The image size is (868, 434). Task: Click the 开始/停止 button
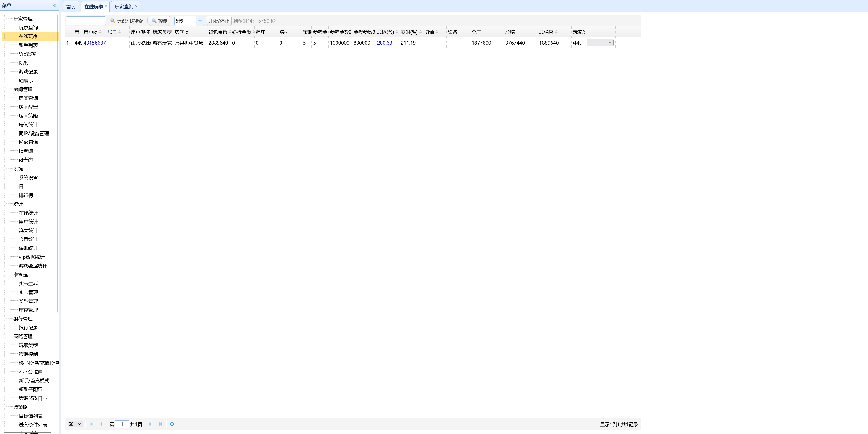(219, 21)
